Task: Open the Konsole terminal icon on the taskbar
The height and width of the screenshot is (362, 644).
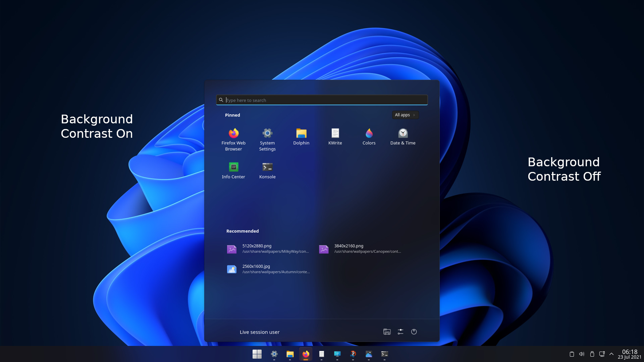Action: [x=384, y=354]
